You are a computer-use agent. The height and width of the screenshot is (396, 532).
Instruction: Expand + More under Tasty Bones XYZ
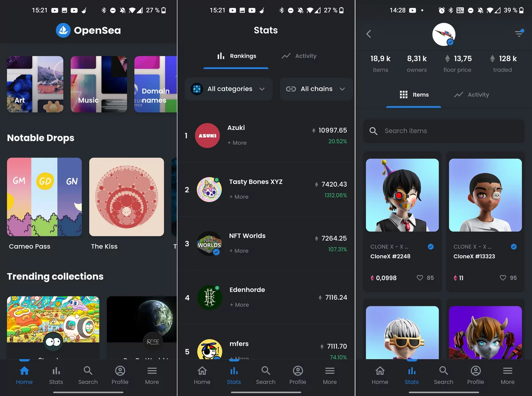point(239,197)
